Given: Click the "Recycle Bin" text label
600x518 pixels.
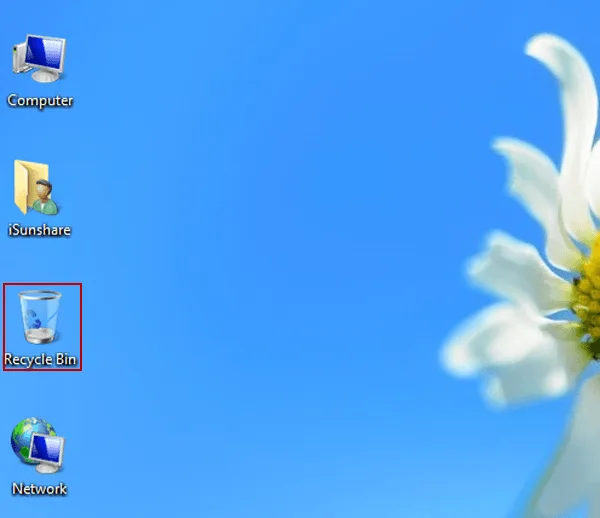Looking at the screenshot, I should pos(41,359).
